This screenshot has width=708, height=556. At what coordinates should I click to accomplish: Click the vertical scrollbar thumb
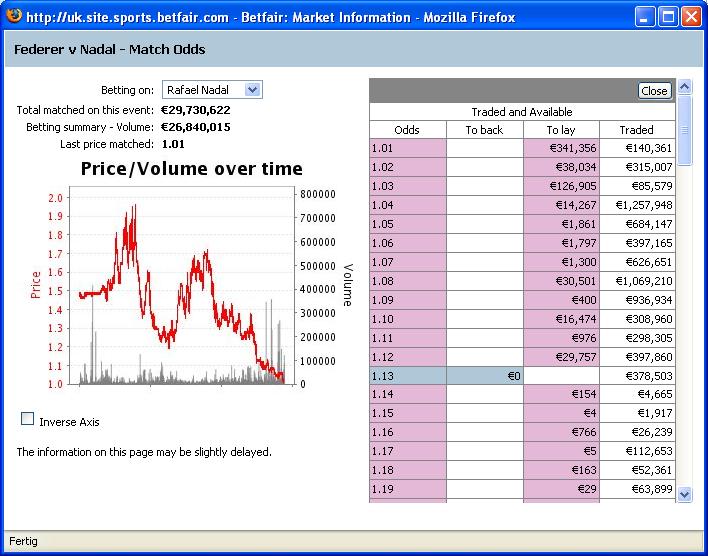[x=685, y=130]
